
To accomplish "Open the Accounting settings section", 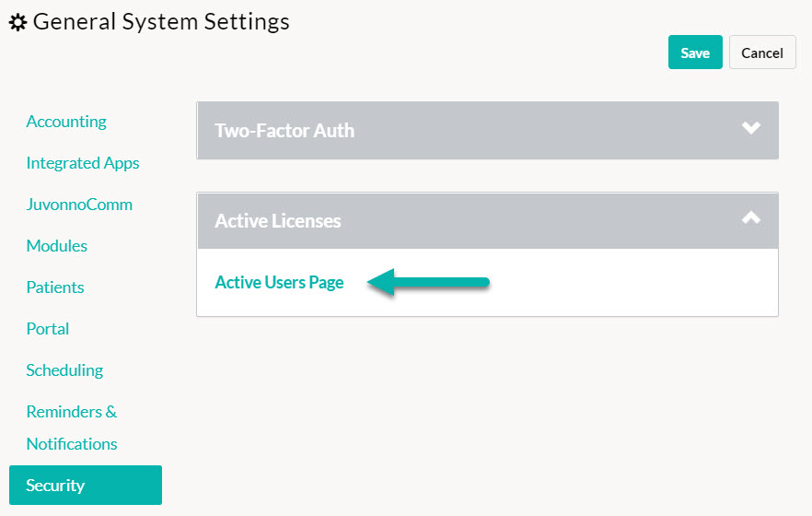I will point(66,122).
